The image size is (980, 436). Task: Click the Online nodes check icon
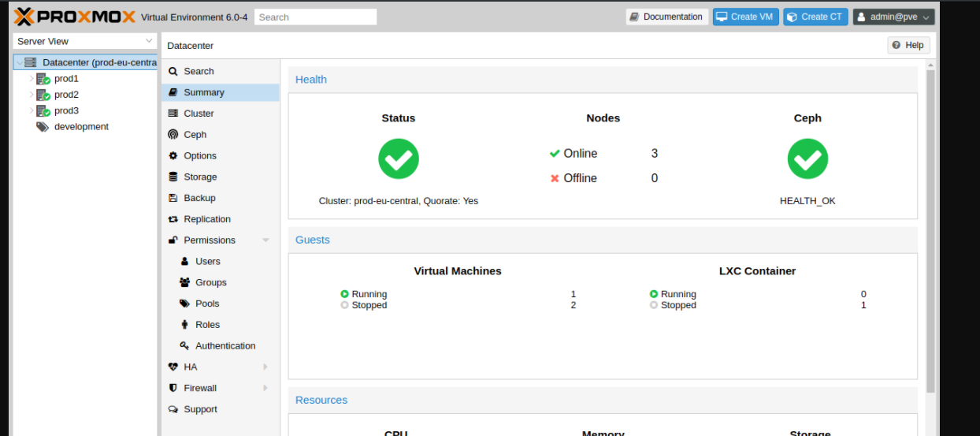point(555,154)
